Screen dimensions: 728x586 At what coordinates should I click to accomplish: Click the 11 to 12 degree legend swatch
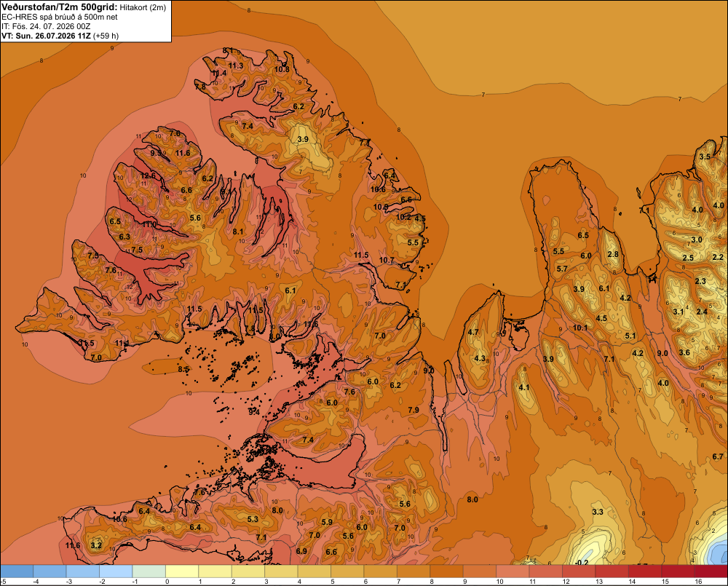[x=545, y=571]
